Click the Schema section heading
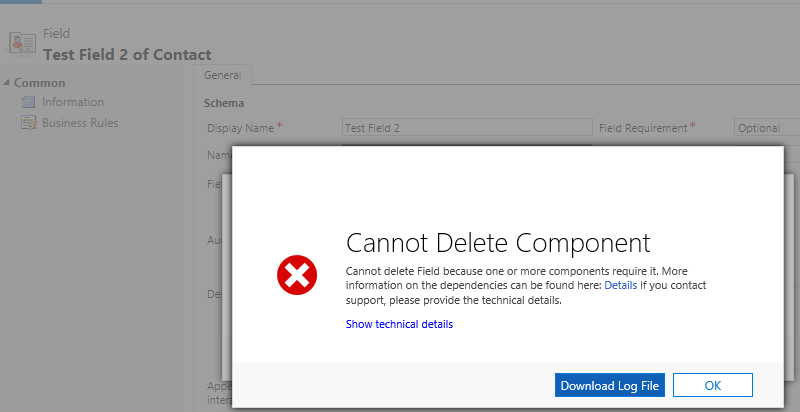 tap(225, 103)
